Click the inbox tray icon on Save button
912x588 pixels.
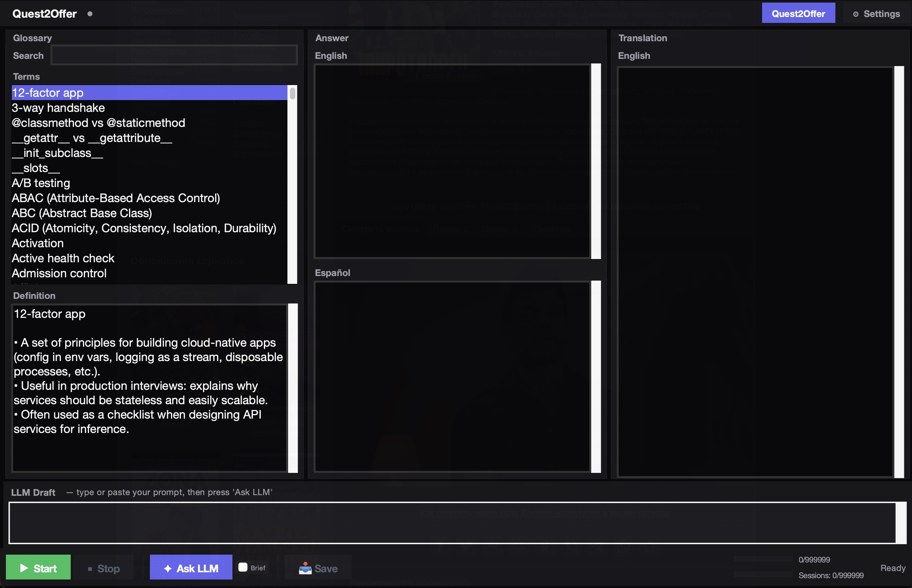[x=306, y=568]
